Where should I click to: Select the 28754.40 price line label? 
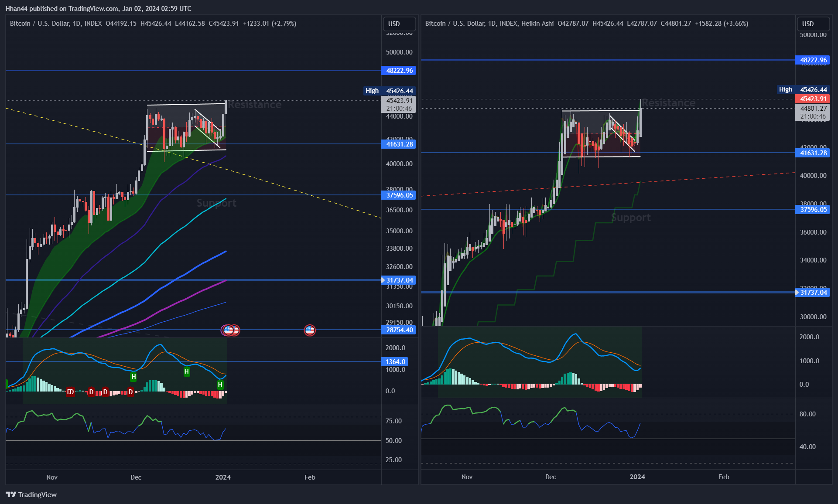(x=399, y=330)
